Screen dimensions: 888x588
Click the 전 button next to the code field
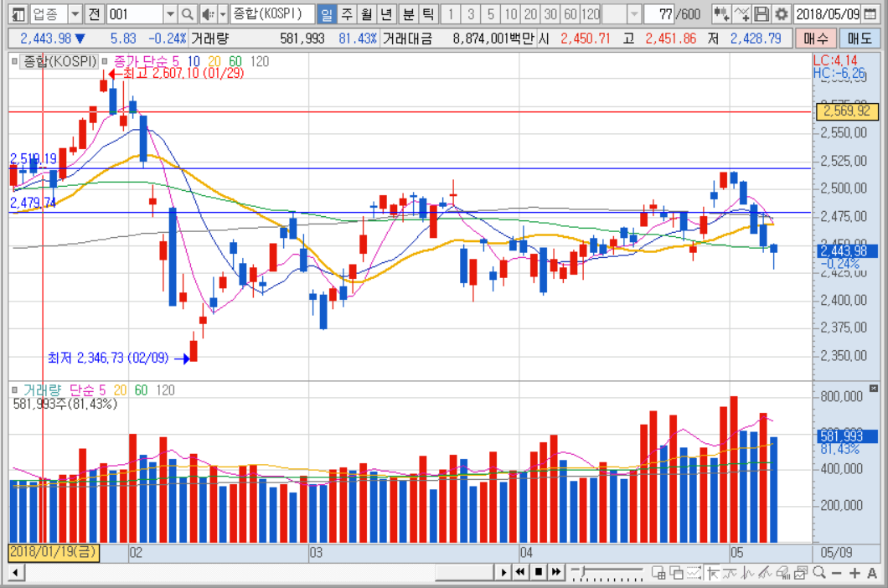(95, 13)
